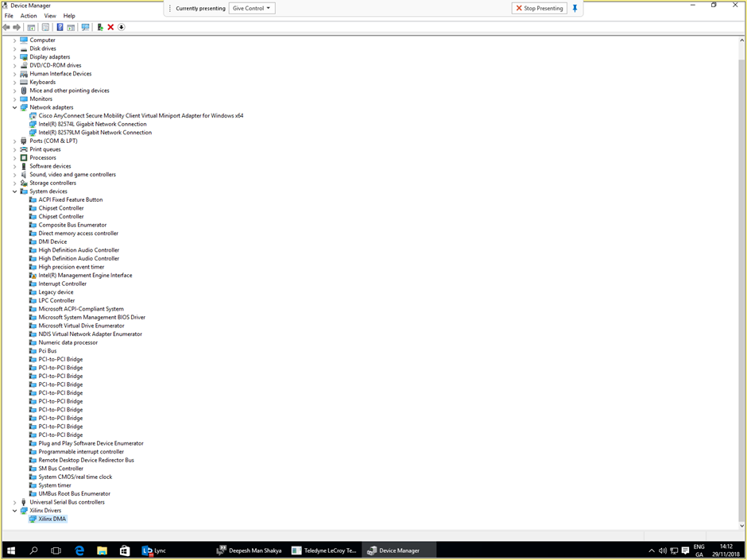This screenshot has height=560, width=747.
Task: Click the blue Help question mark icon
Action: click(x=60, y=27)
